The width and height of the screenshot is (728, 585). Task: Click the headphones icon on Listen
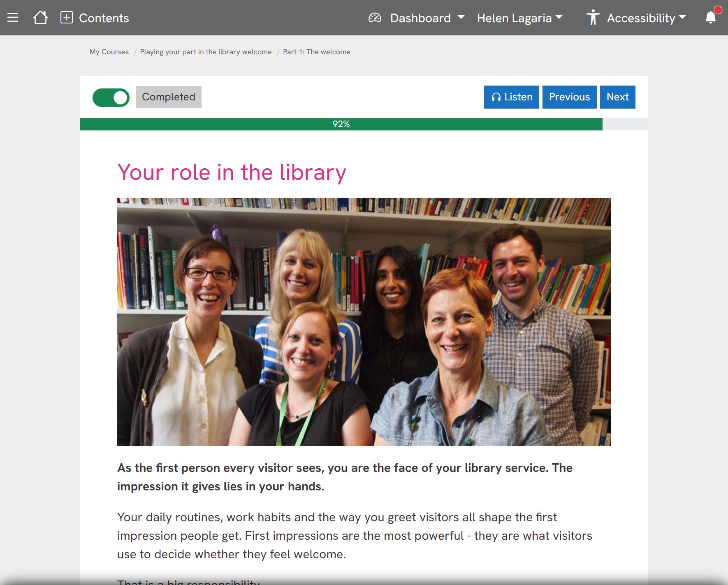496,97
